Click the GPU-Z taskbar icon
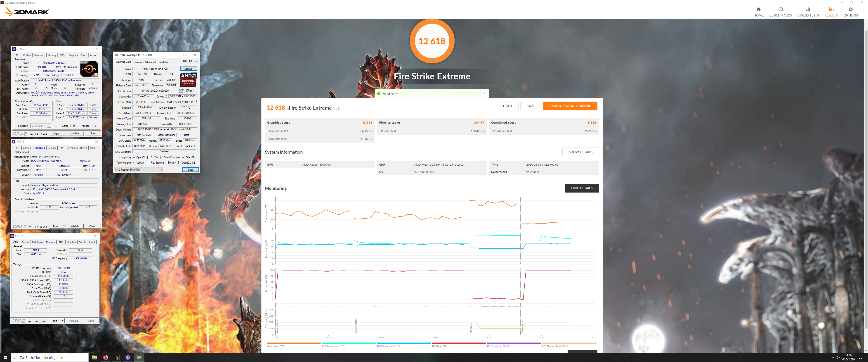The height and width of the screenshot is (362, 868). [x=139, y=357]
